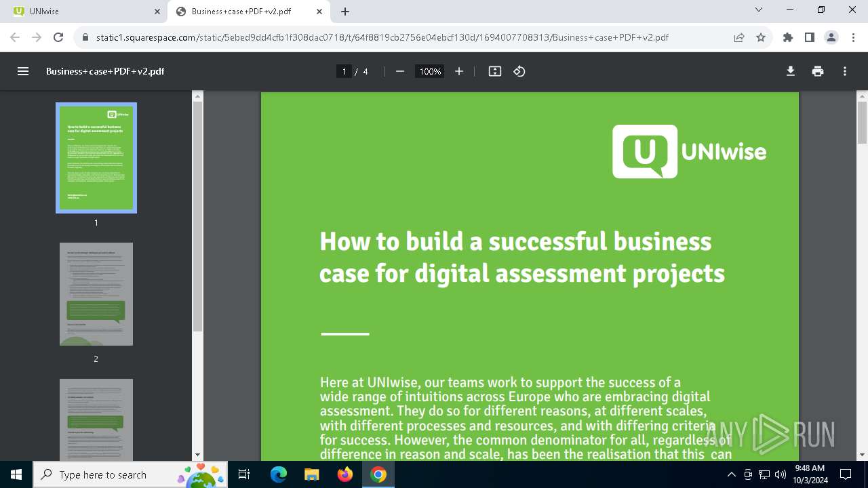The width and height of the screenshot is (868, 488).
Task: Open the Chrome profile avatar
Action: [831, 37]
